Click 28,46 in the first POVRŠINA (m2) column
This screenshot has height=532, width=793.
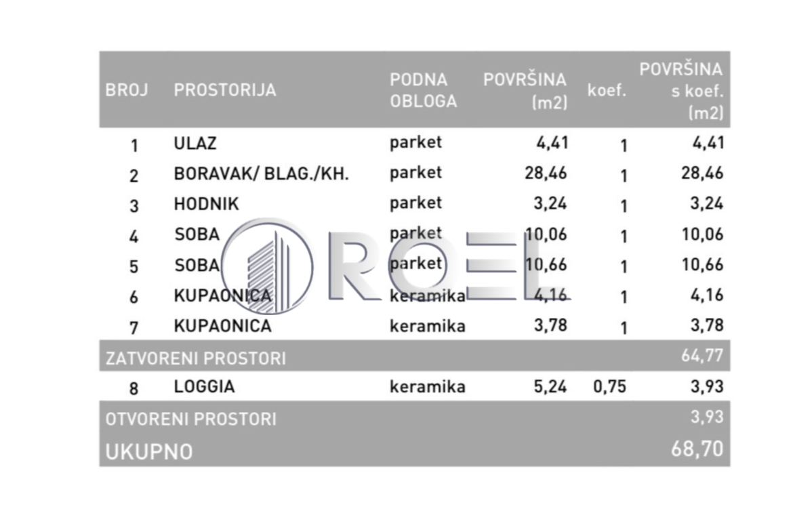tap(546, 173)
